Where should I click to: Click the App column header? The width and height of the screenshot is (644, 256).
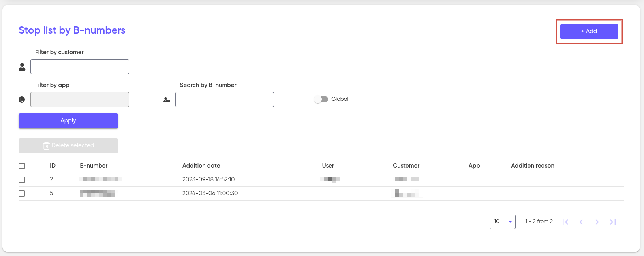click(x=474, y=166)
